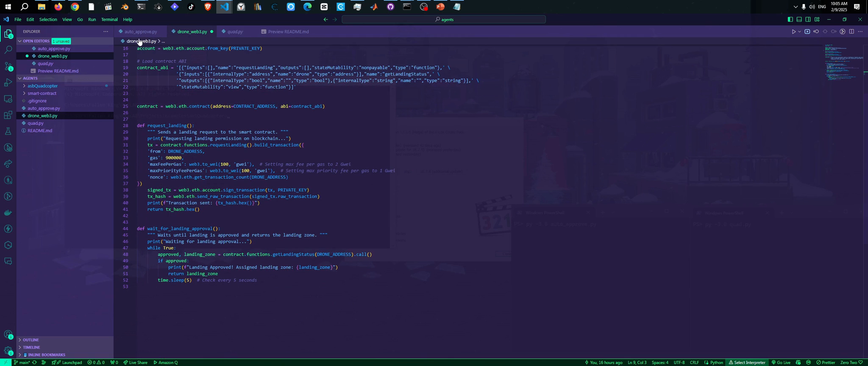Expand the asbQuadcopter folder

click(x=65, y=86)
